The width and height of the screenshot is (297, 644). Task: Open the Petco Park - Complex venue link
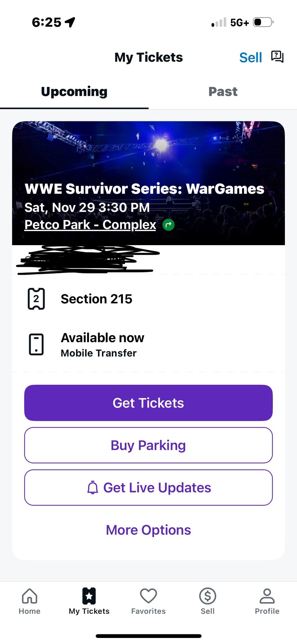pos(90,225)
